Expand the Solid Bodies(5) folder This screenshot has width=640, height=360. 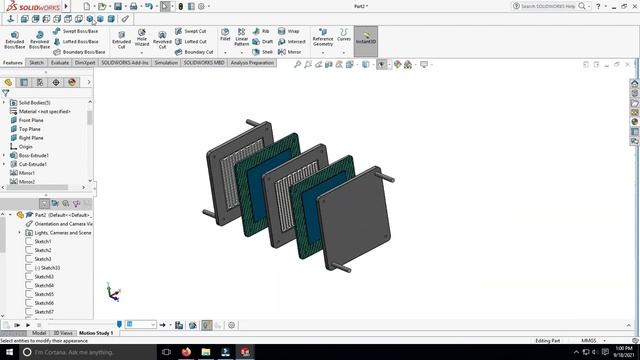click(4, 102)
